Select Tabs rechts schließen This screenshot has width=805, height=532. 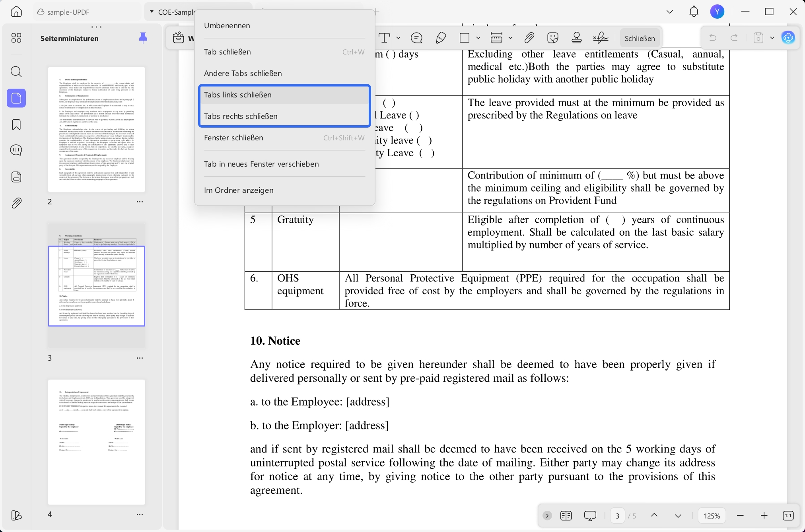point(285,116)
